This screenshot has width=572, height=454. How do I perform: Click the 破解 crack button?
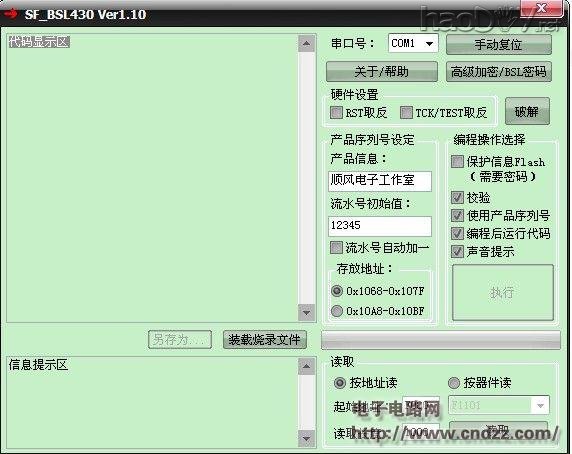pos(527,111)
